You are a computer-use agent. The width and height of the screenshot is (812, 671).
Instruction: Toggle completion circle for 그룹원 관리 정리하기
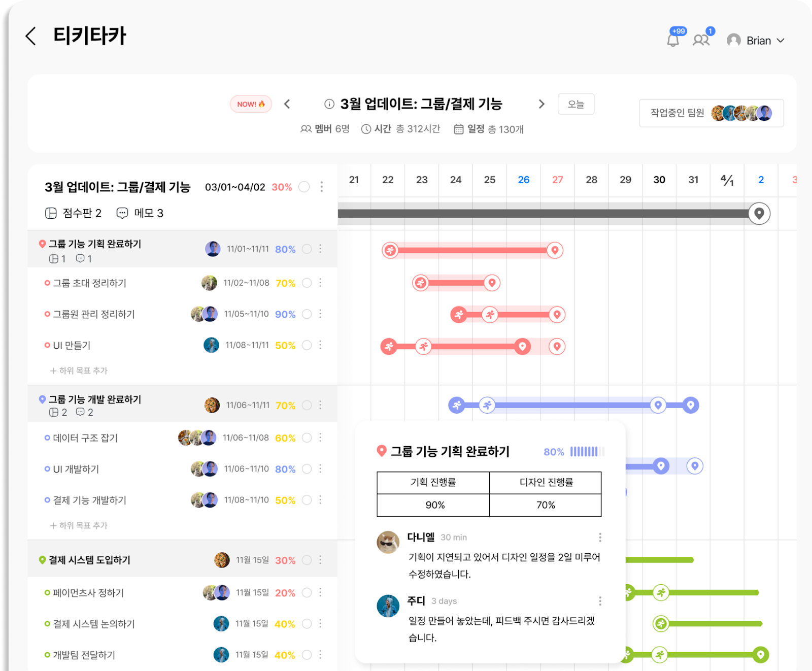click(307, 314)
